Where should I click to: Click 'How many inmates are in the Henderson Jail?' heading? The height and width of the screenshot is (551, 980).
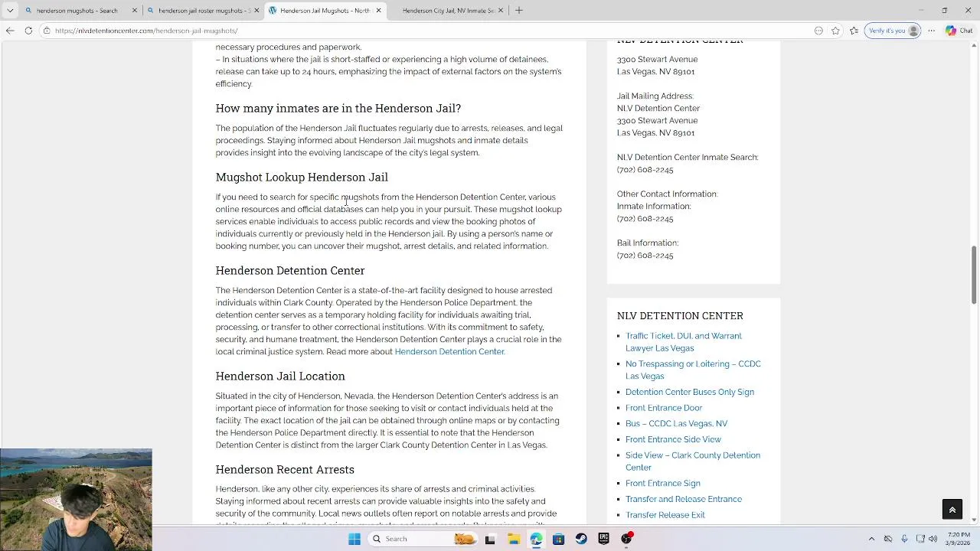coord(338,109)
